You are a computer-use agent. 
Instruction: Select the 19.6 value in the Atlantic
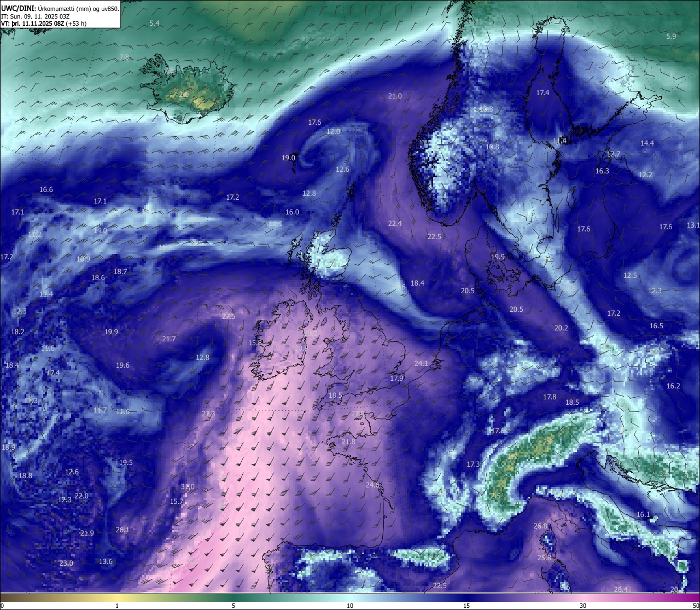[x=122, y=365]
